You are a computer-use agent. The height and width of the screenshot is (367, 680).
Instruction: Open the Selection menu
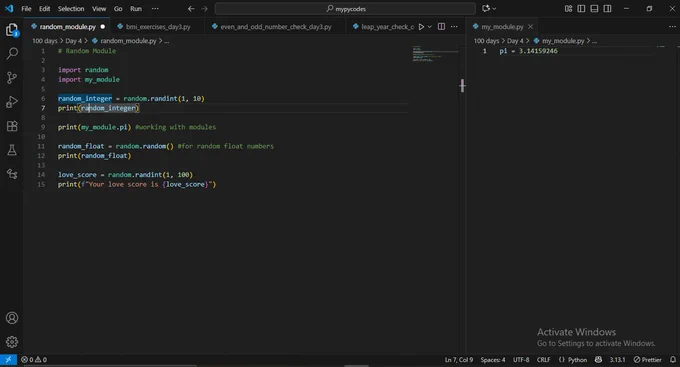(71, 8)
